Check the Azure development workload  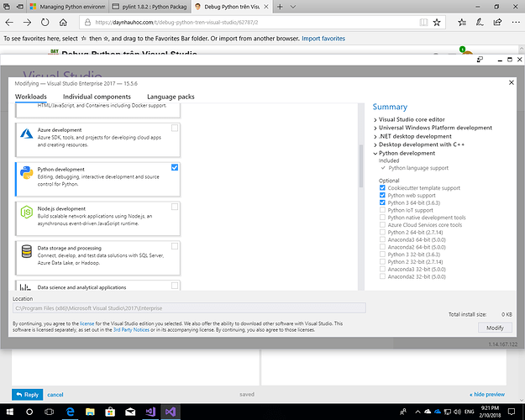[175, 128]
